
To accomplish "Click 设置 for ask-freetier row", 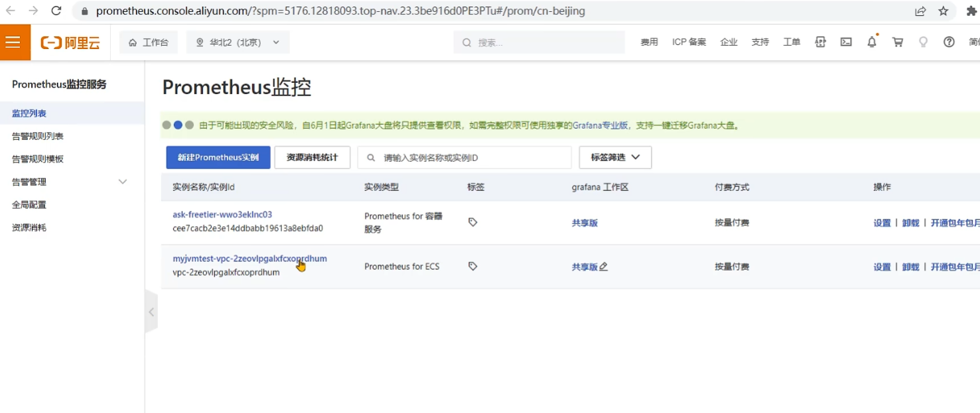I will (882, 223).
